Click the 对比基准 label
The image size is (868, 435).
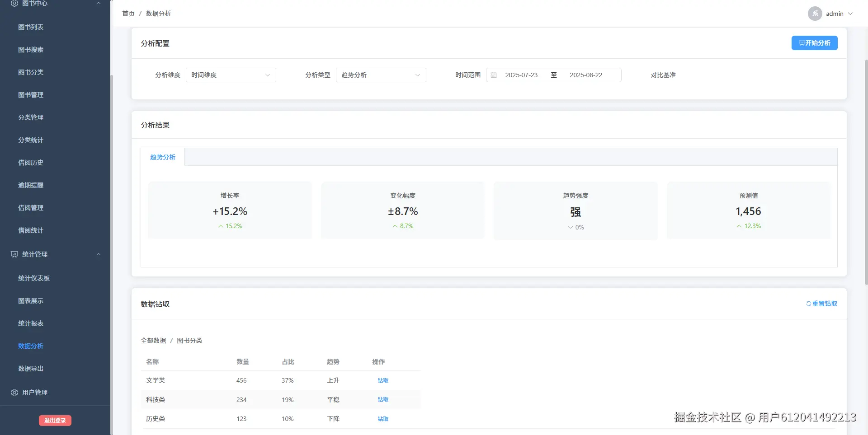tap(663, 75)
